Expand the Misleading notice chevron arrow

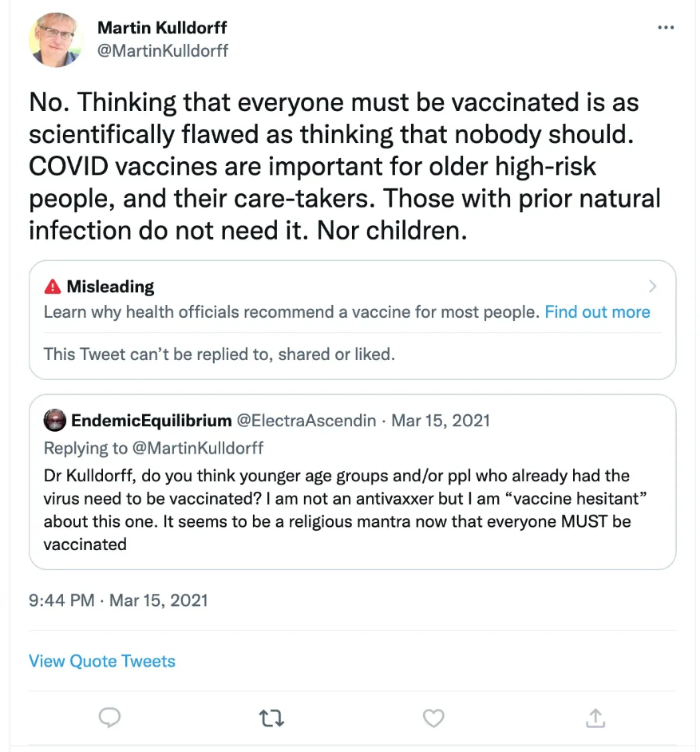[x=652, y=287]
